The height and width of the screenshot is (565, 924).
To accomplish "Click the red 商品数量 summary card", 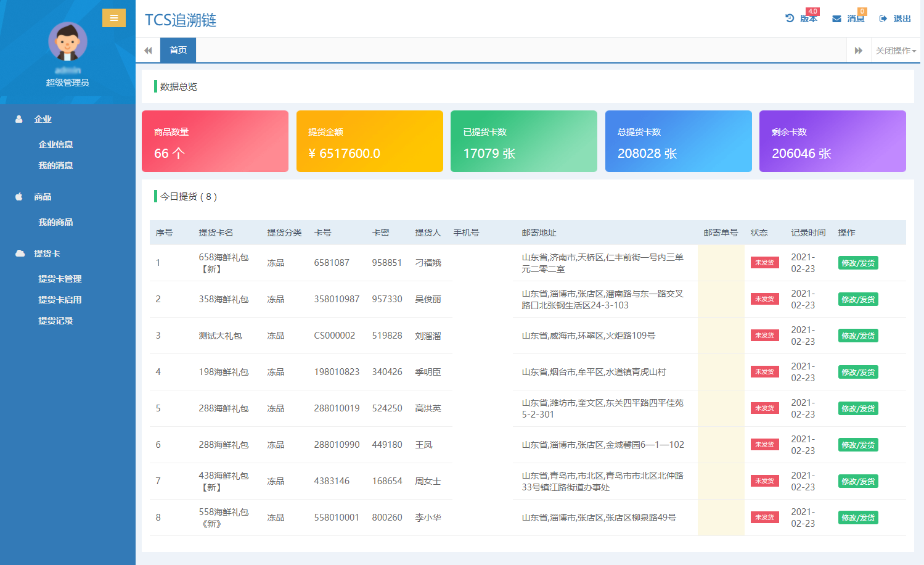I will tap(215, 141).
